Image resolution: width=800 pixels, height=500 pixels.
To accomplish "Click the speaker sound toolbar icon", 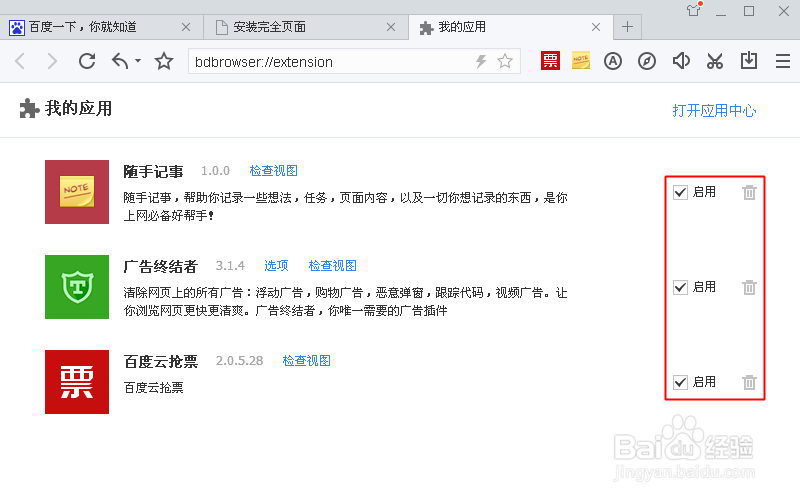I will pos(681,61).
